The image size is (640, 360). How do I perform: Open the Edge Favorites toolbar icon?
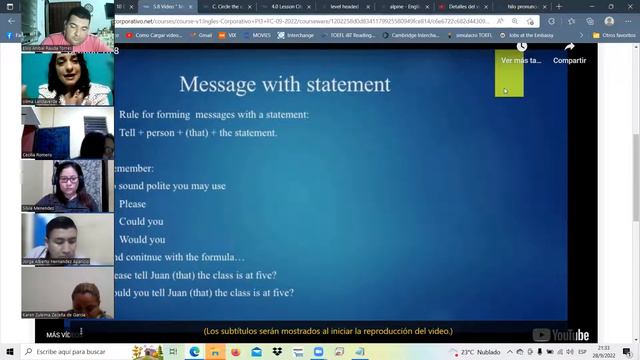[571, 21]
